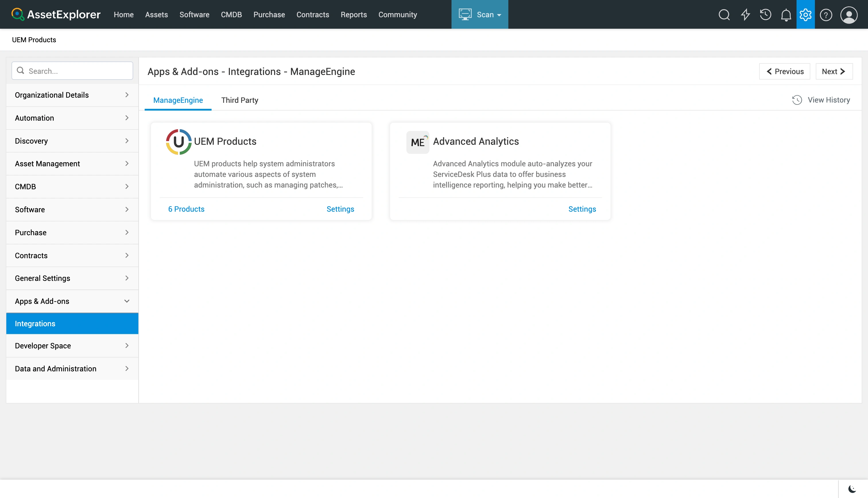Collapse the Apps & Add-ons section
Screen dimensions: 868x498
(72, 301)
